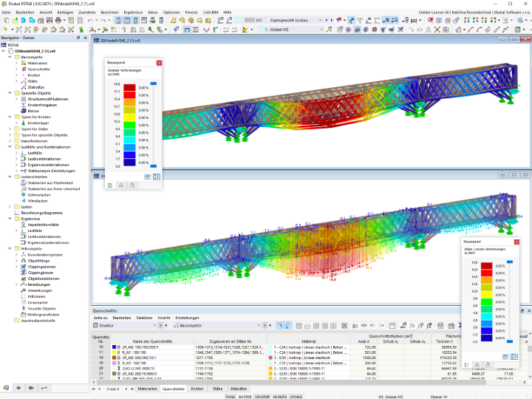Expand the Materialien tree node
This screenshot has height=399, width=532.
coord(16,63)
